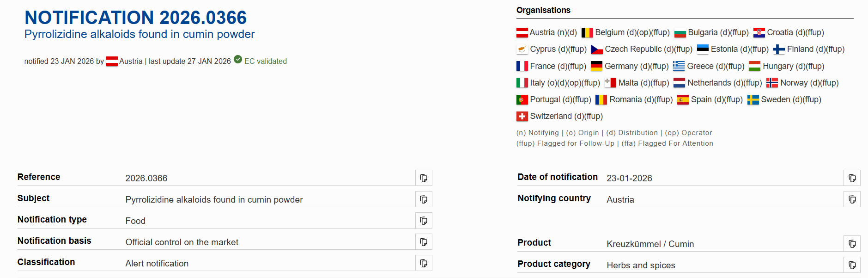This screenshot has height=278, width=868.
Task: Click the Alert notification classification text
Action: point(157,264)
